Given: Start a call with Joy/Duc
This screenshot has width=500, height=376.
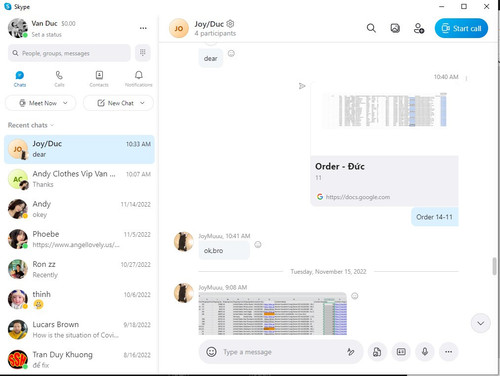Looking at the screenshot, I should [x=461, y=28].
